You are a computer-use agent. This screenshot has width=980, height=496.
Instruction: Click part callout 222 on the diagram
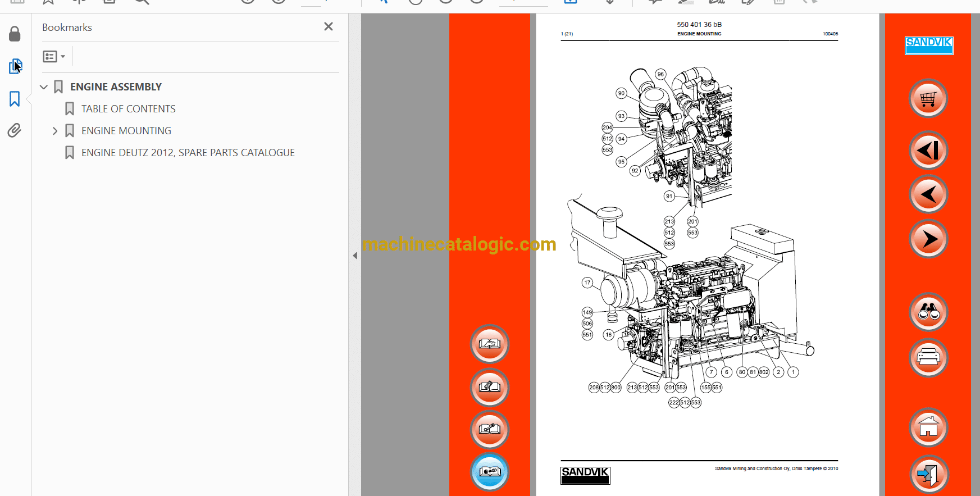coord(674,402)
